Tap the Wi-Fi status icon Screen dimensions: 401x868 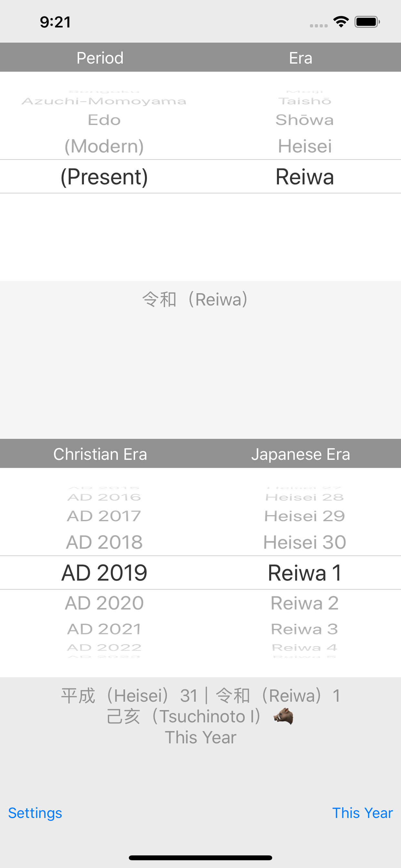tap(341, 22)
